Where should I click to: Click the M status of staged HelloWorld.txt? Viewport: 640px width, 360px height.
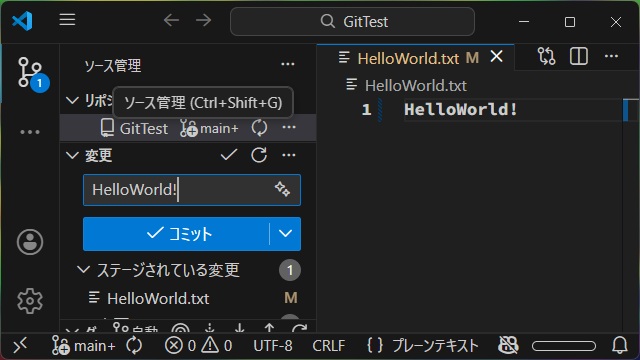coord(291,298)
